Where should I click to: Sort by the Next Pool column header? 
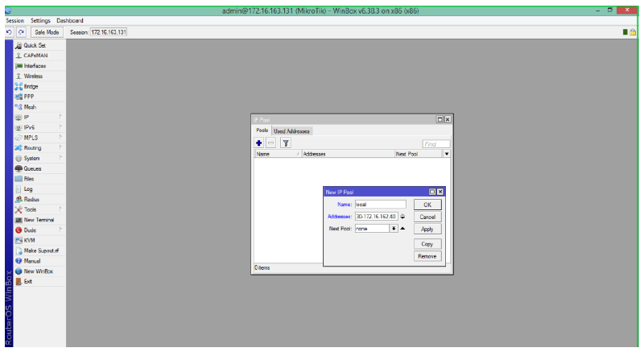419,154
